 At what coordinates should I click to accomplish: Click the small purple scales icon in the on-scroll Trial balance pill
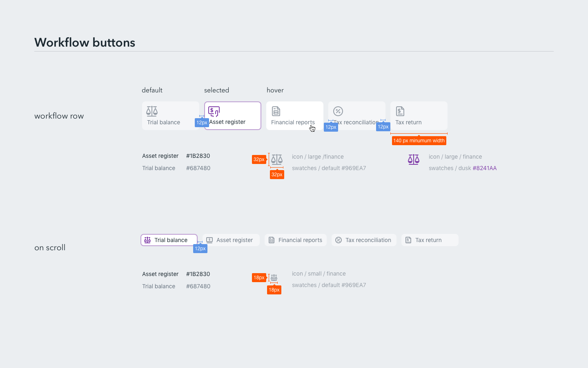pos(147,240)
